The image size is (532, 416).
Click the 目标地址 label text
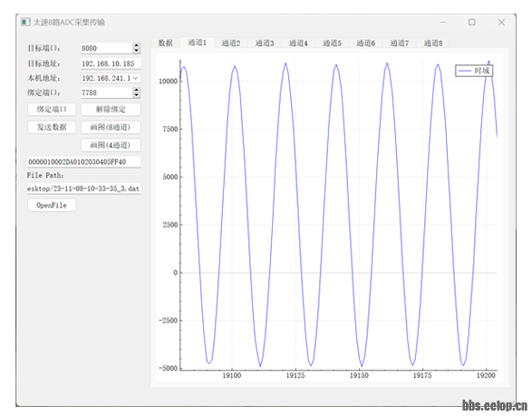point(44,63)
